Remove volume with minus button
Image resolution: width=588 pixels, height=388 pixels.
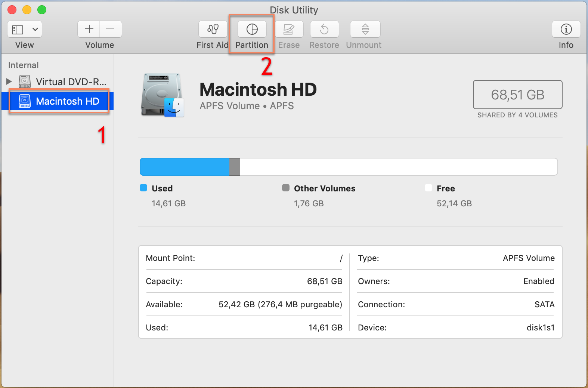click(111, 29)
